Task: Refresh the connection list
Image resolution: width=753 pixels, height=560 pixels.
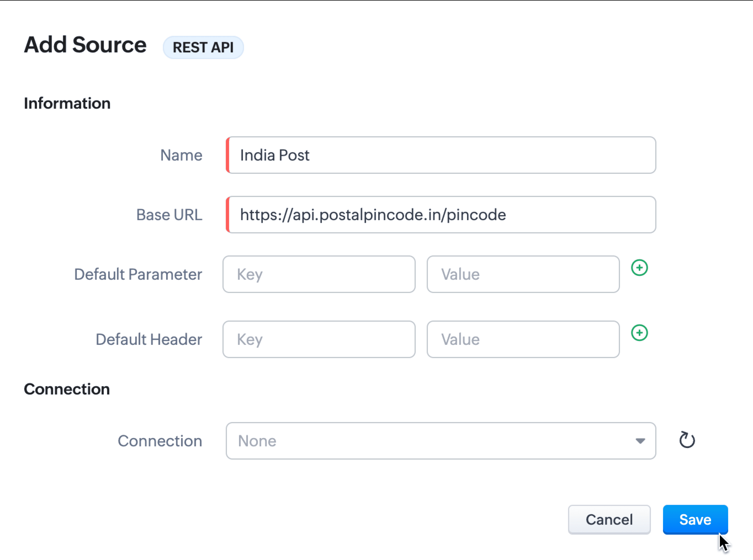Action: (687, 440)
